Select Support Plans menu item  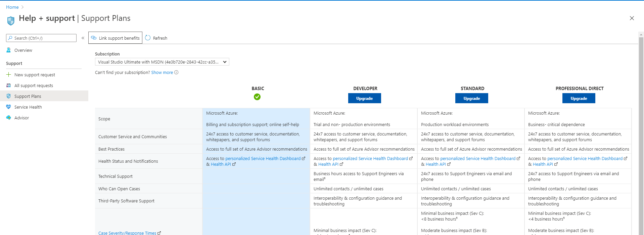click(x=44, y=96)
